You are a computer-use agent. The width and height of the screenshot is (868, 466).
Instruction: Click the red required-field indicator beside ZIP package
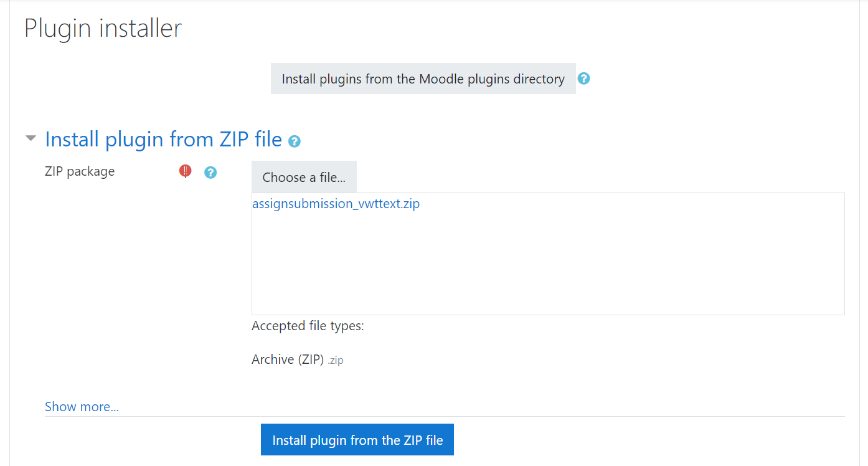pyautogui.click(x=185, y=171)
